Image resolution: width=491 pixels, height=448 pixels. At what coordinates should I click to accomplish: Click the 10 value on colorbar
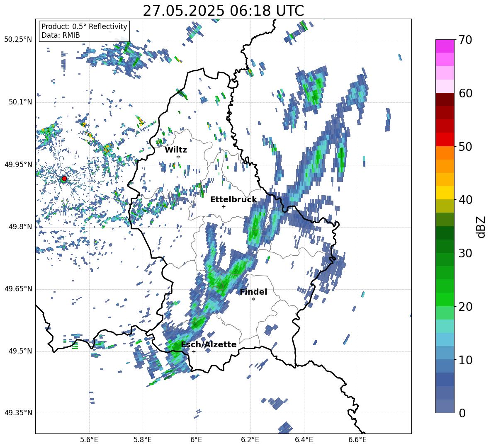tap(465, 360)
